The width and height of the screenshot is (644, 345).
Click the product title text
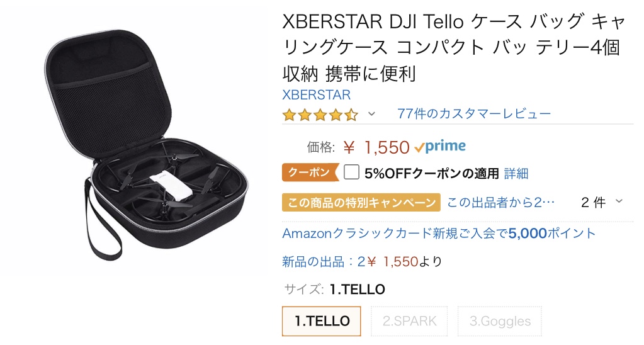pos(453,47)
